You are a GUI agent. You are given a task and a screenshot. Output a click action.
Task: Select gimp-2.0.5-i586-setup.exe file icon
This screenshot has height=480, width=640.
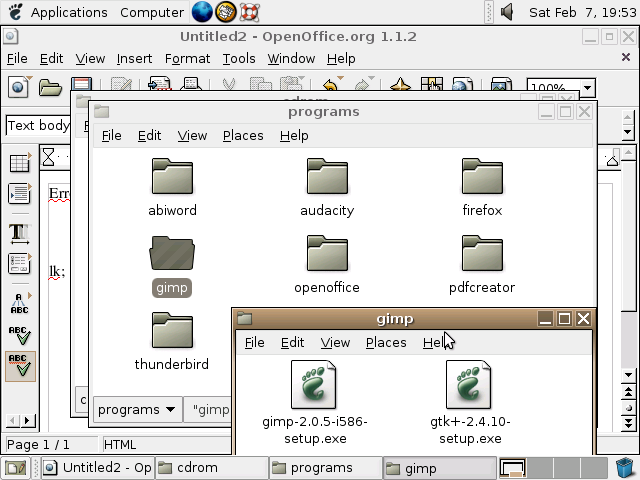(x=314, y=386)
